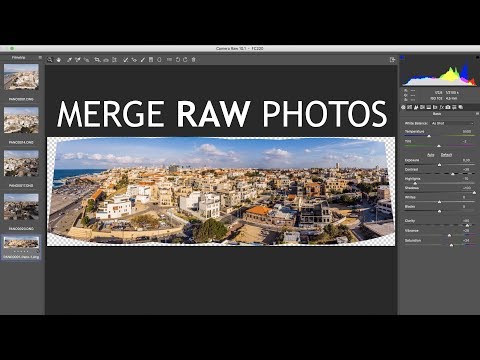
Task: Open the White Balance dropdown
Action: coord(452,123)
